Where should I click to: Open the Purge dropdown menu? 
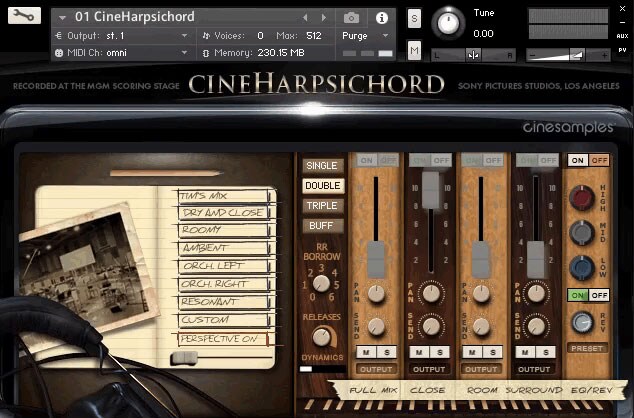366,35
